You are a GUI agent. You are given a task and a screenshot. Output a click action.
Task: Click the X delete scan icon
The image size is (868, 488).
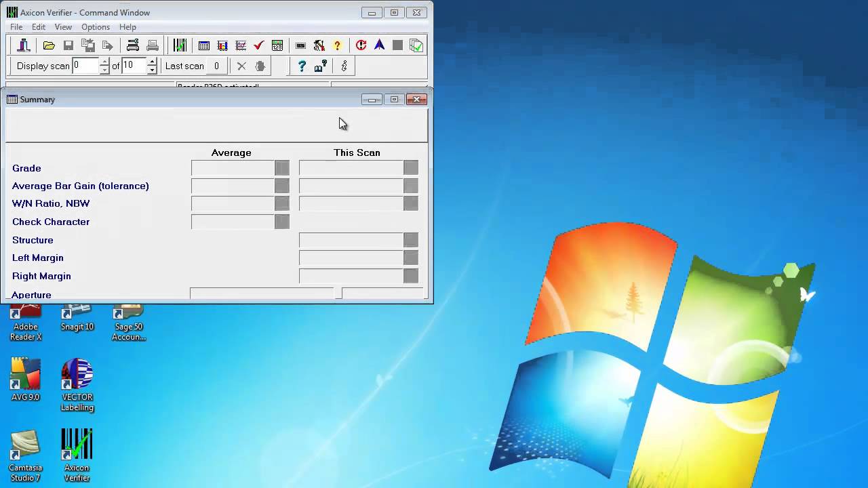(241, 66)
